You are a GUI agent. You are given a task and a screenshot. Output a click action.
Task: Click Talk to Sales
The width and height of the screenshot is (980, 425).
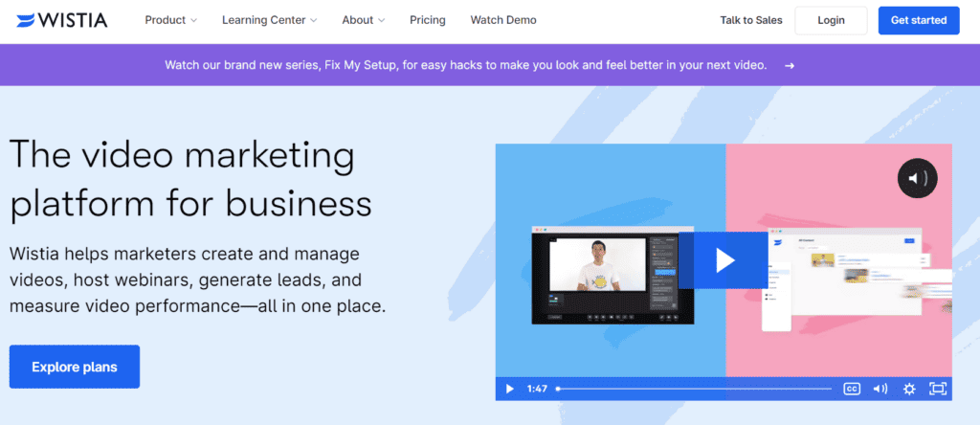pyautogui.click(x=750, y=20)
